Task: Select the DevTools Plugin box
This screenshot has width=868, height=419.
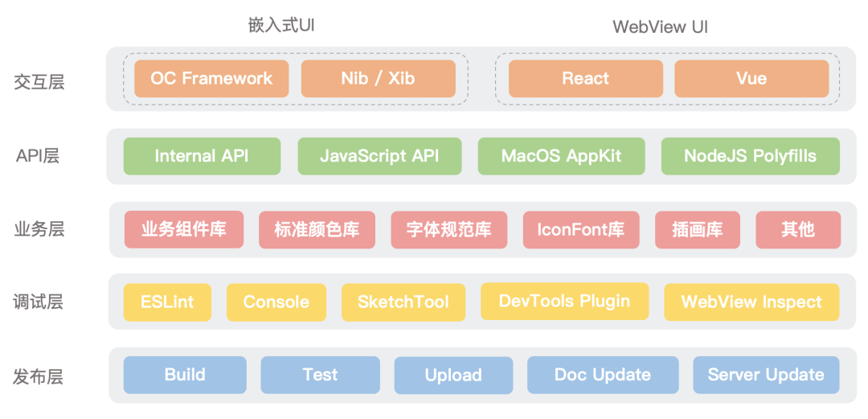Action: [565, 302]
